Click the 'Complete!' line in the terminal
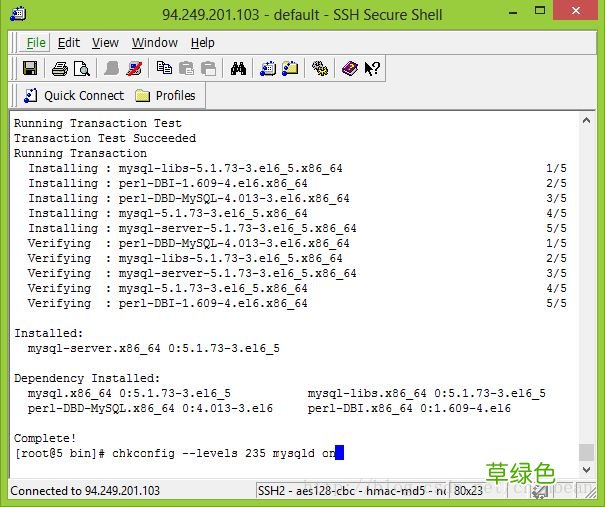Viewport: 605px width, 507px height. pos(45,438)
